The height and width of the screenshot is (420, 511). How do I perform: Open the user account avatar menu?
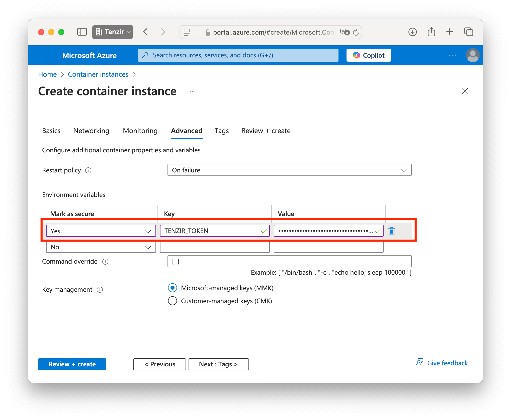click(472, 55)
